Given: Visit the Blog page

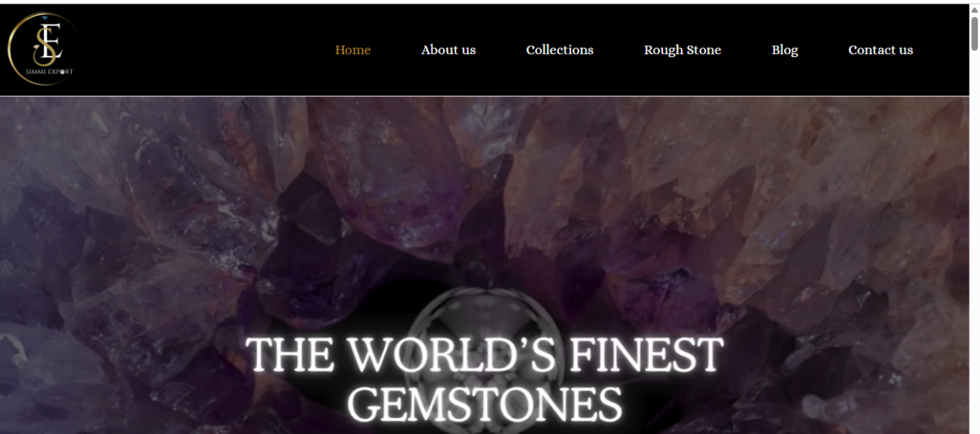Looking at the screenshot, I should point(785,50).
